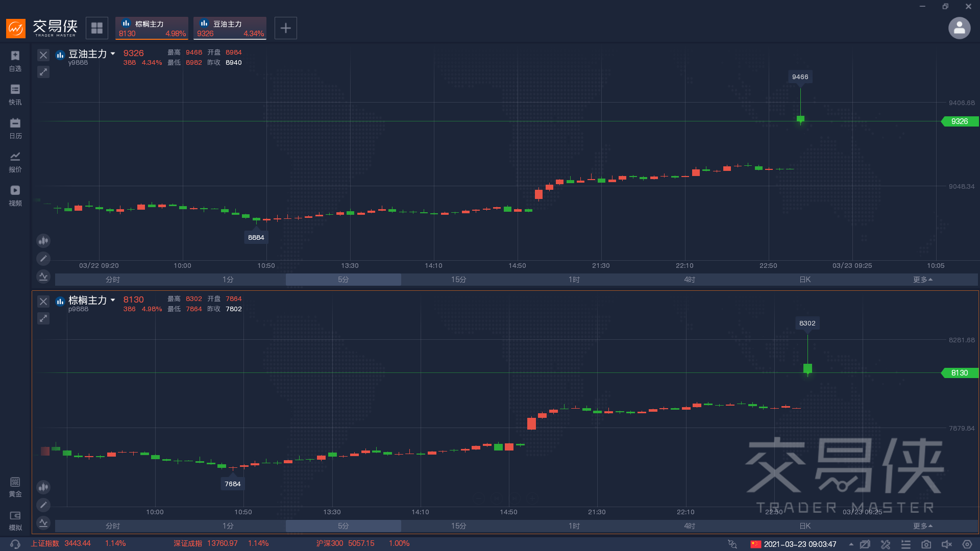The height and width of the screenshot is (551, 980).
Task: Click the 8302 high price label
Action: 807,323
